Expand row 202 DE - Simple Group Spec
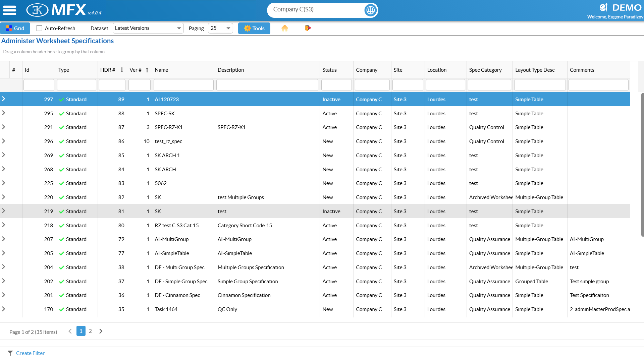Screen dimensions: 644x362 (x=4, y=281)
